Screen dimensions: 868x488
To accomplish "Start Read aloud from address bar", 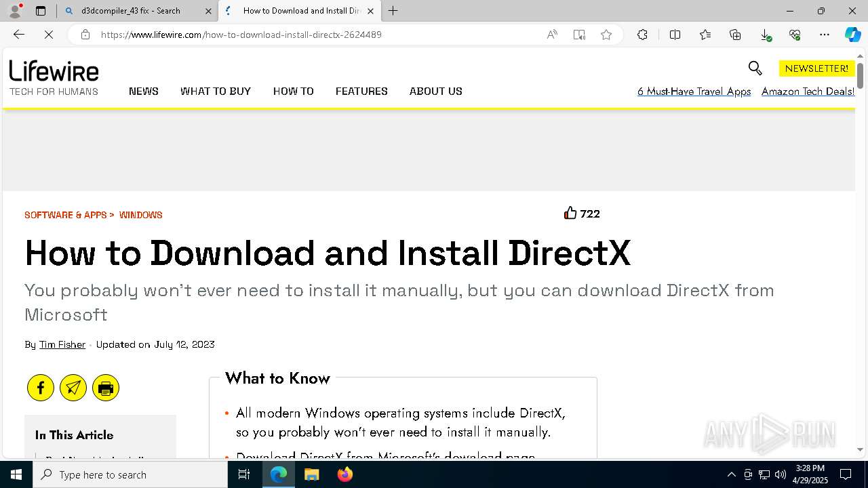I will [x=552, y=35].
